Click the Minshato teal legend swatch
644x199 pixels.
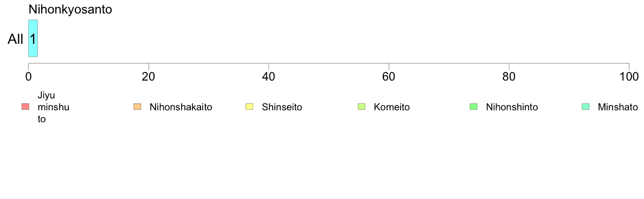tap(585, 107)
